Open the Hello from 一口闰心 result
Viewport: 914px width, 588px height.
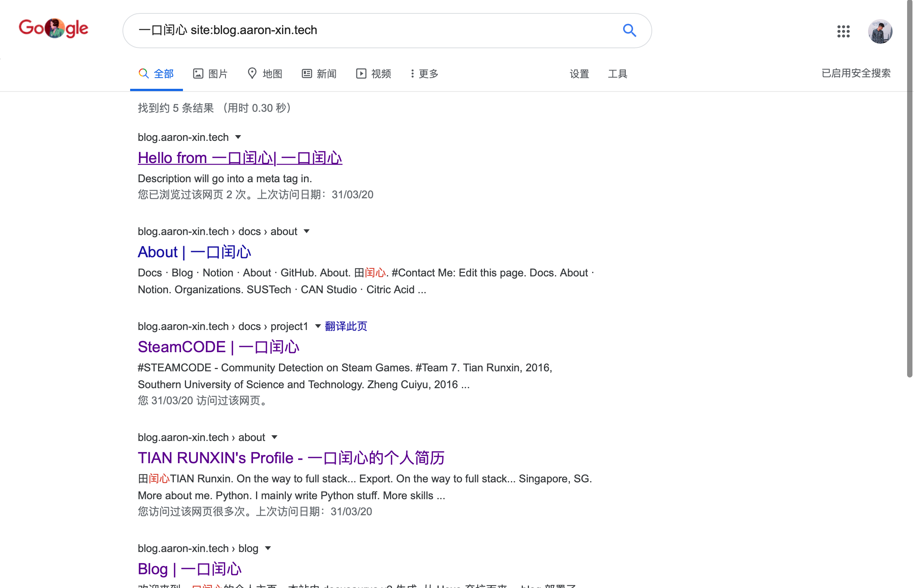[x=240, y=158]
